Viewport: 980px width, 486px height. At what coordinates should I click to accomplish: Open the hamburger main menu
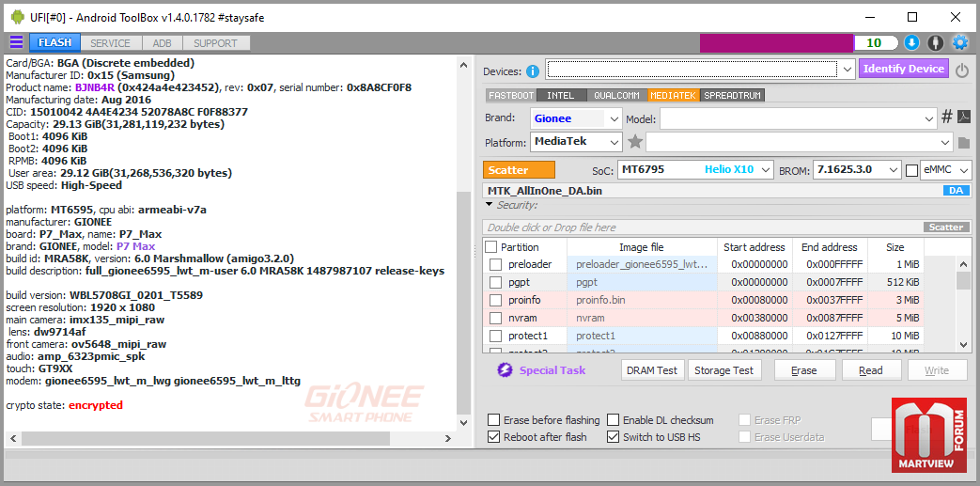tap(16, 42)
